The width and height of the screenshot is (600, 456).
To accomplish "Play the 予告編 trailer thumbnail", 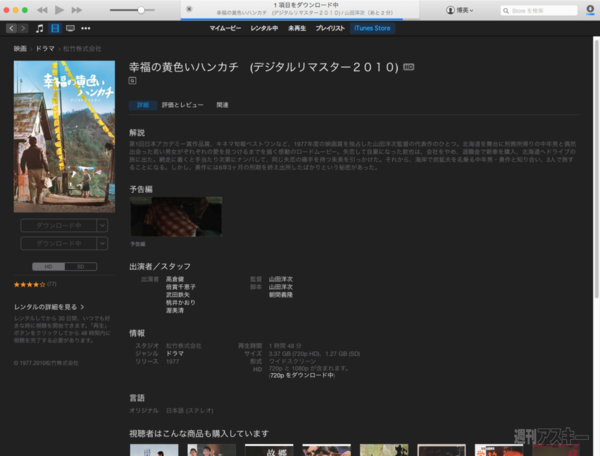I will [x=176, y=217].
